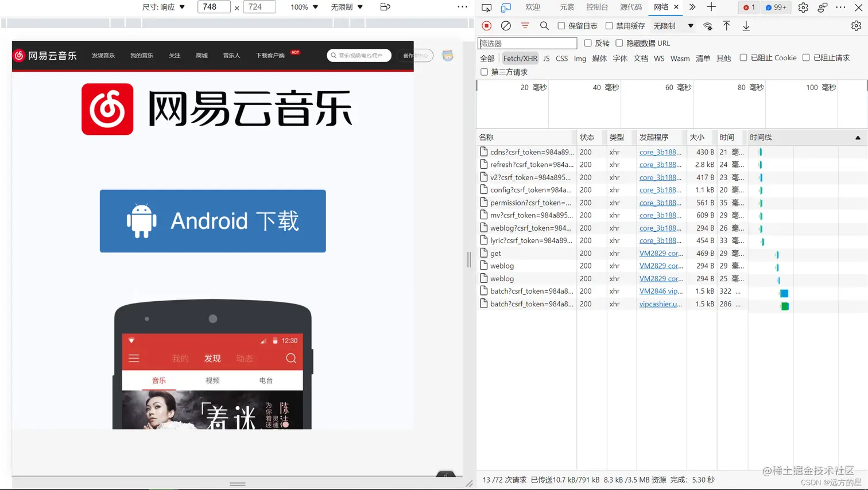Check the 已阻止请求 checkbox
Image resolution: width=868 pixels, height=490 pixels.
(806, 57)
